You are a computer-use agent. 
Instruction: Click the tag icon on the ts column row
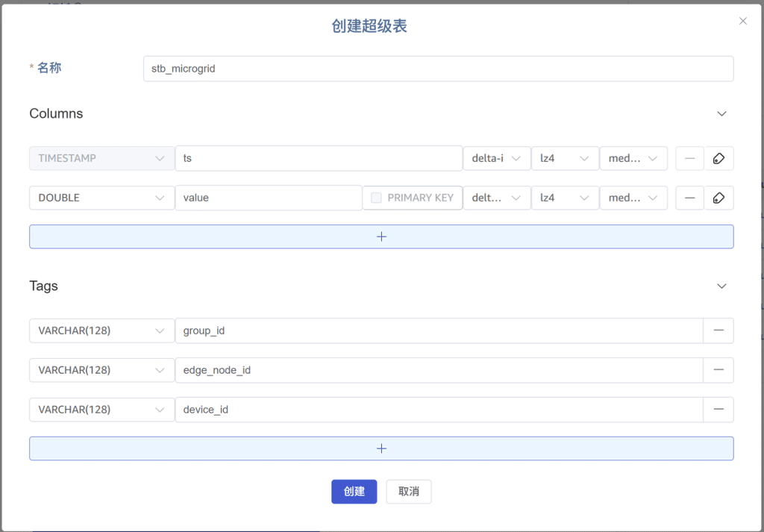click(x=718, y=158)
